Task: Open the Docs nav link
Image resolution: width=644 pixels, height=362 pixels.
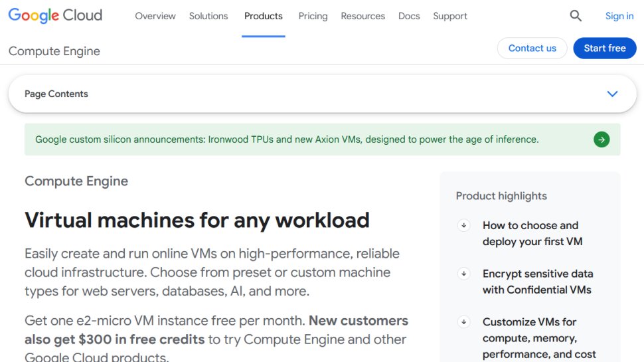Action: click(409, 16)
